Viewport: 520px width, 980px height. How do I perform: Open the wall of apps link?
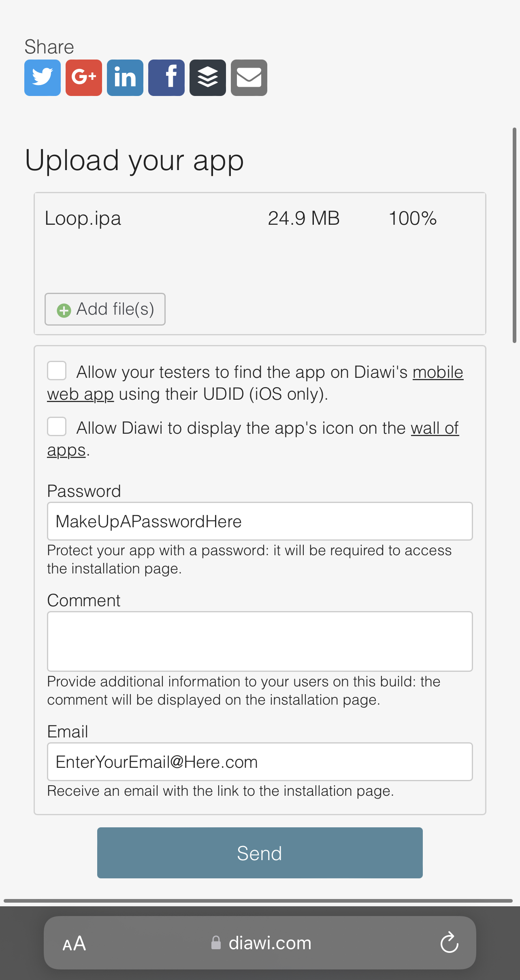[x=253, y=439]
